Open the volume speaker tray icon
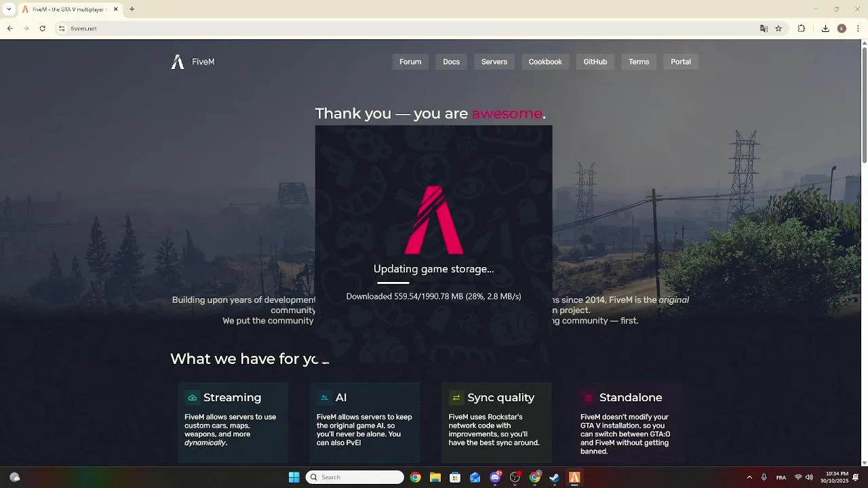This screenshot has width=868, height=488. 809,477
